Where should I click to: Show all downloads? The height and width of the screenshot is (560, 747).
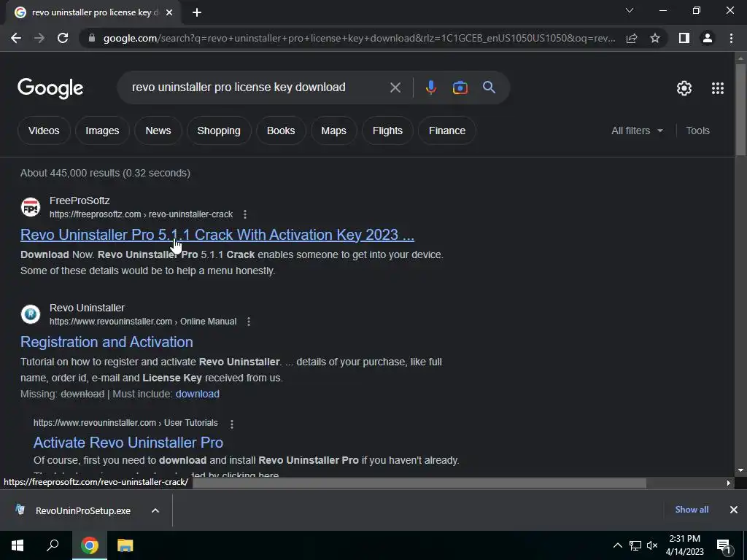pos(692,510)
